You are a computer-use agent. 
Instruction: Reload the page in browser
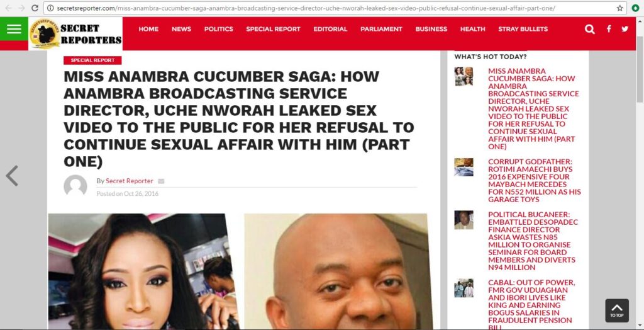point(35,8)
